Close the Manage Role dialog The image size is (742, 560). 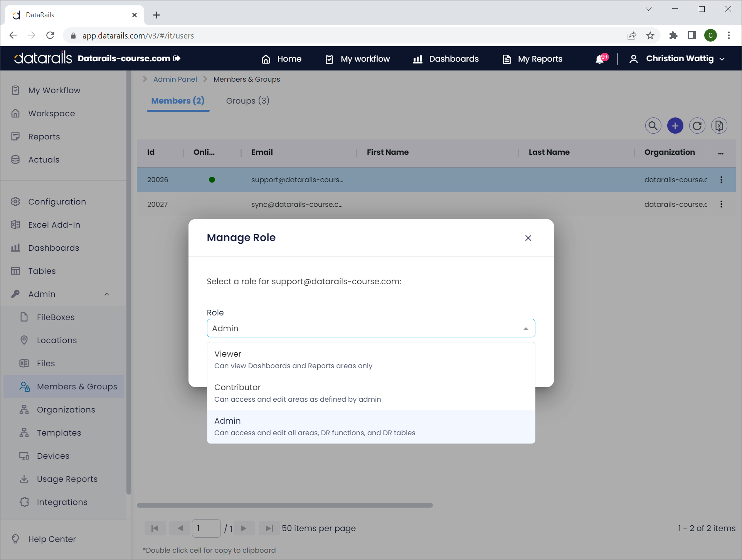pyautogui.click(x=528, y=238)
